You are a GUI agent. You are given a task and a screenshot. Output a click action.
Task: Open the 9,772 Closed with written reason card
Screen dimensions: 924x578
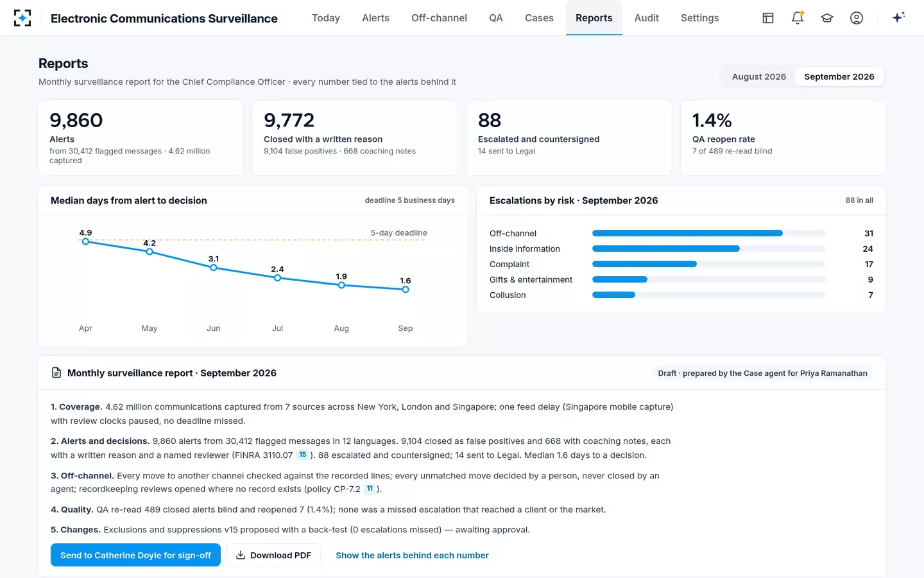pos(355,137)
